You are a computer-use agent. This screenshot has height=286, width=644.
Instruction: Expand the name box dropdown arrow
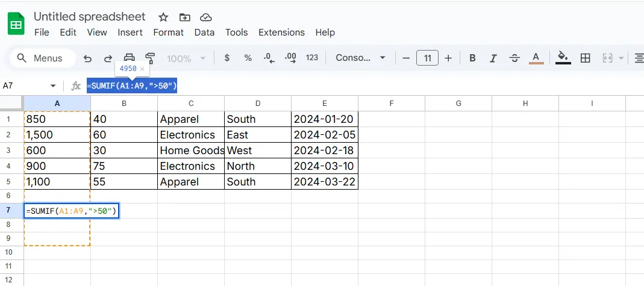point(53,86)
